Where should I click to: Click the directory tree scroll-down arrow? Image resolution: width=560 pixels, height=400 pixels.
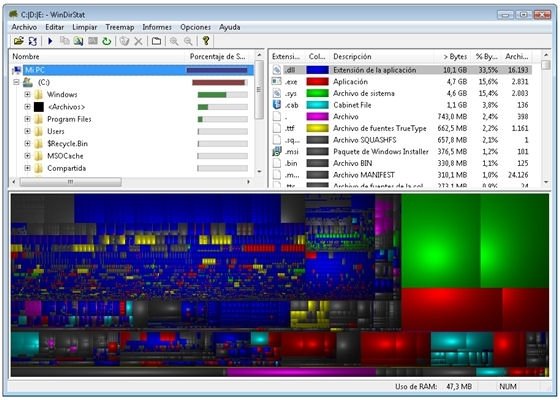[260, 172]
